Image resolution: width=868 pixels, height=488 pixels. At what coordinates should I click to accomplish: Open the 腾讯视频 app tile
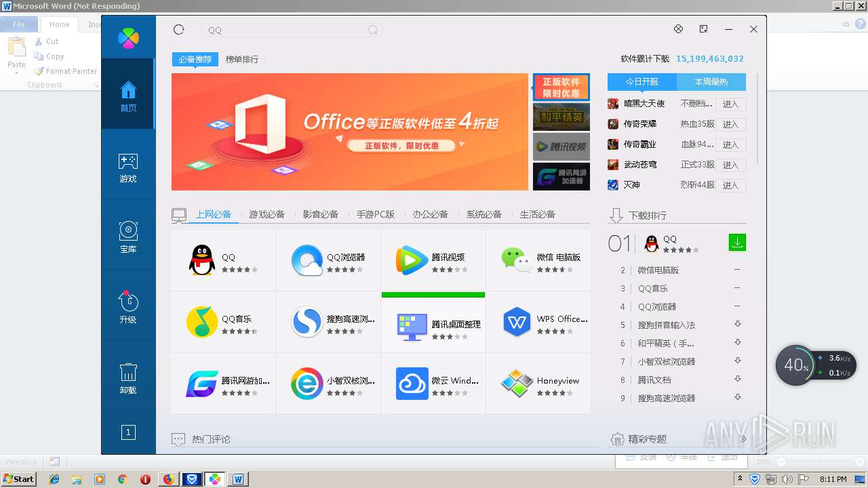click(433, 261)
